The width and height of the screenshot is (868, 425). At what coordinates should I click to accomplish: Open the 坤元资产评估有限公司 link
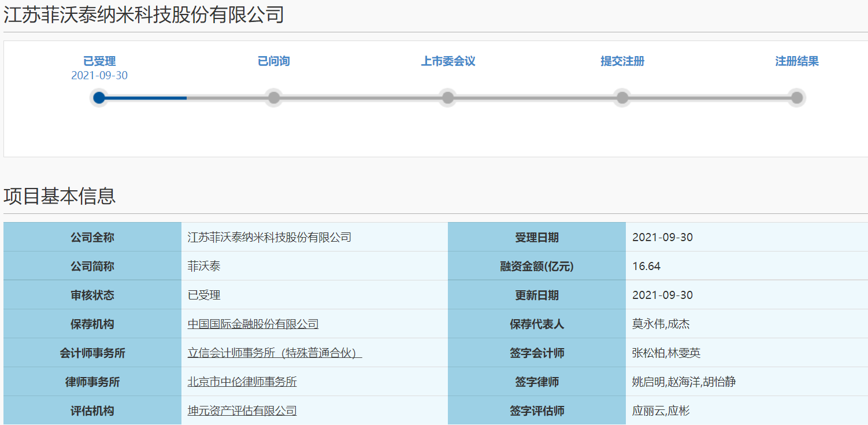tap(242, 411)
